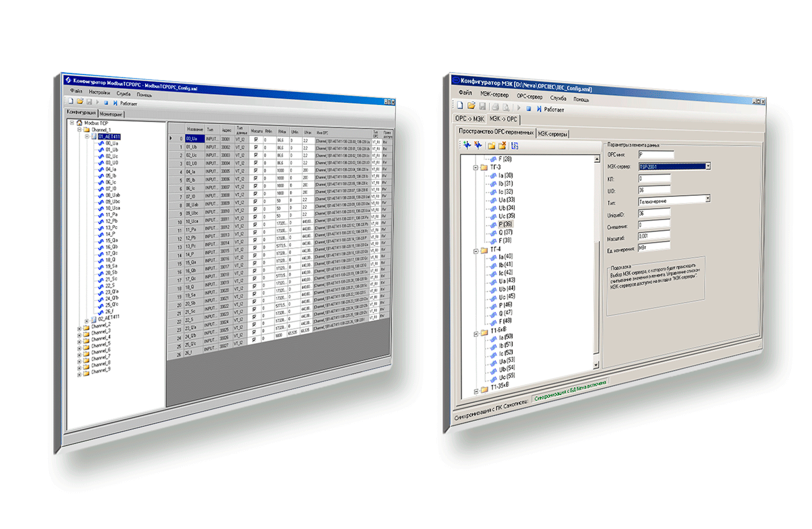
Task: Click the OPC-имя input field
Action: click(x=656, y=155)
